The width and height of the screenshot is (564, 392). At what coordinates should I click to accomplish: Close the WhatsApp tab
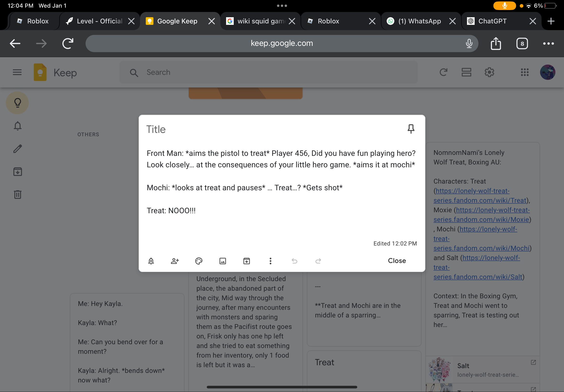pyautogui.click(x=452, y=21)
